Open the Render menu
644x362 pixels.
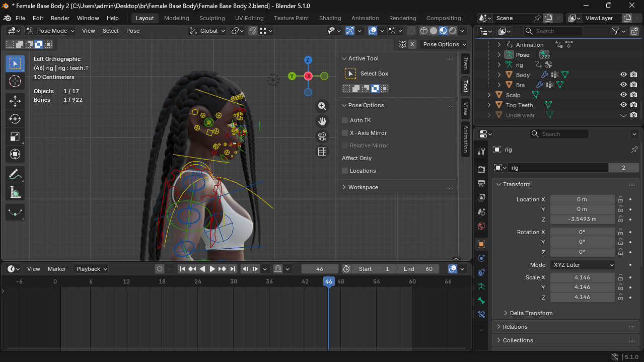click(60, 18)
